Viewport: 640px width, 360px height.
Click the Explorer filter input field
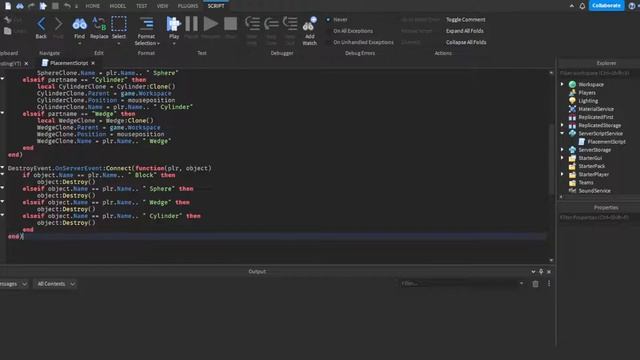[598, 73]
